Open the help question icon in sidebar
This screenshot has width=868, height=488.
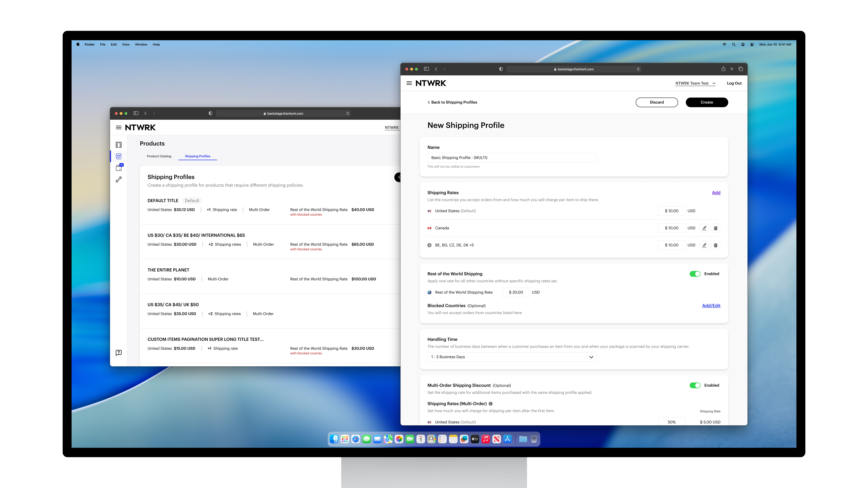[x=119, y=353]
